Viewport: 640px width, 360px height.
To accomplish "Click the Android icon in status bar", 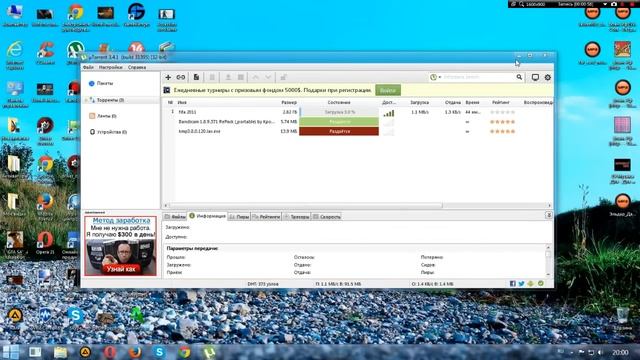I will [x=531, y=284].
